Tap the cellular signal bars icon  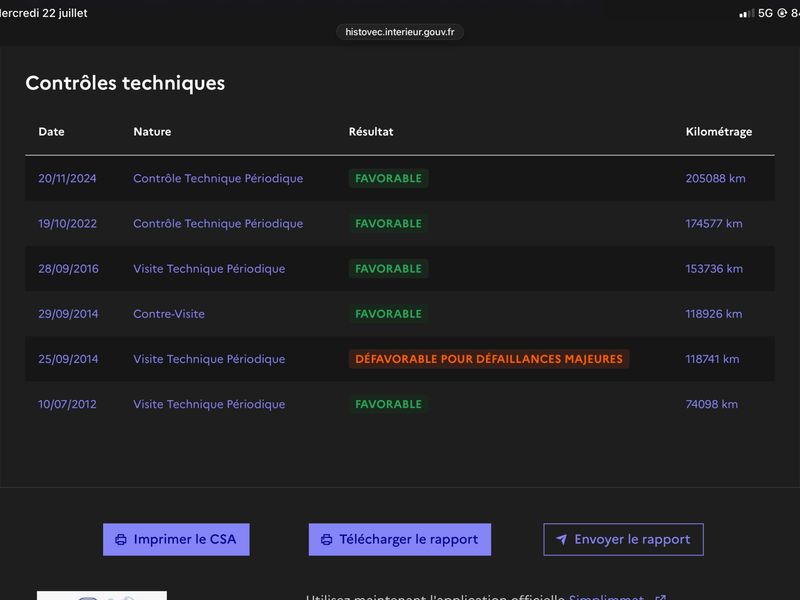pyautogui.click(x=746, y=13)
